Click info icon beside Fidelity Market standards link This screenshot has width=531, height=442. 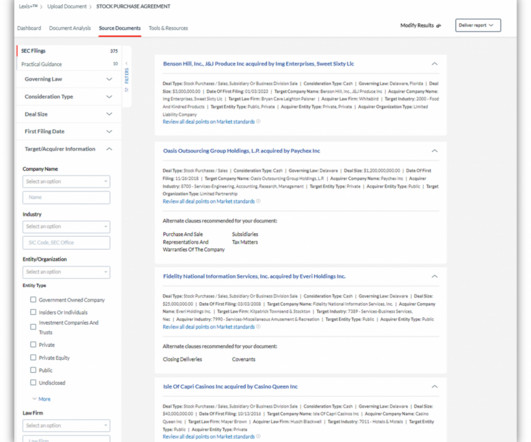[258, 327]
